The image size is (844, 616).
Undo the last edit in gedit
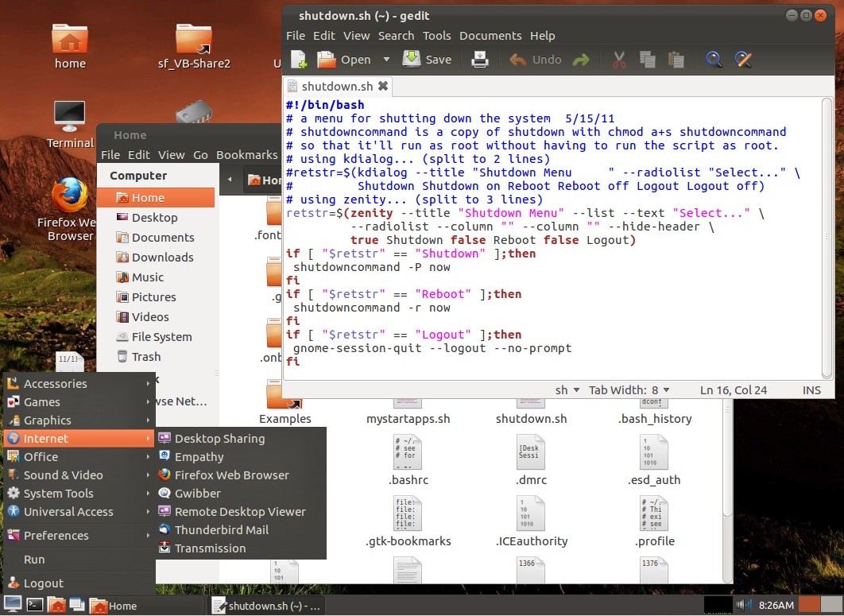(x=536, y=60)
